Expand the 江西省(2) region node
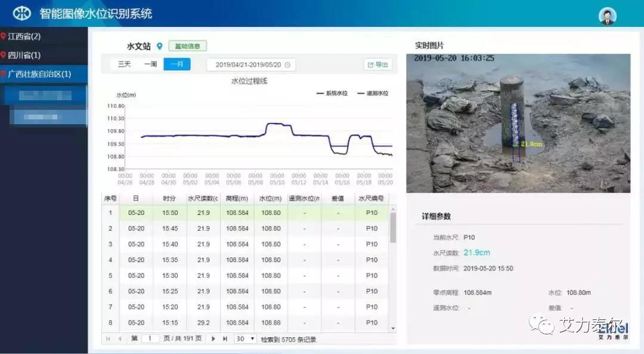644x354 pixels. coord(24,36)
